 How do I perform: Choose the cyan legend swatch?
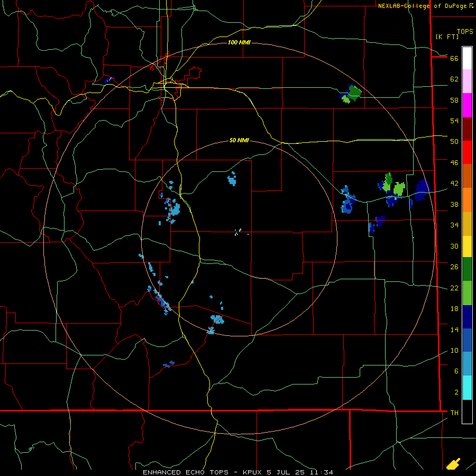point(467,388)
